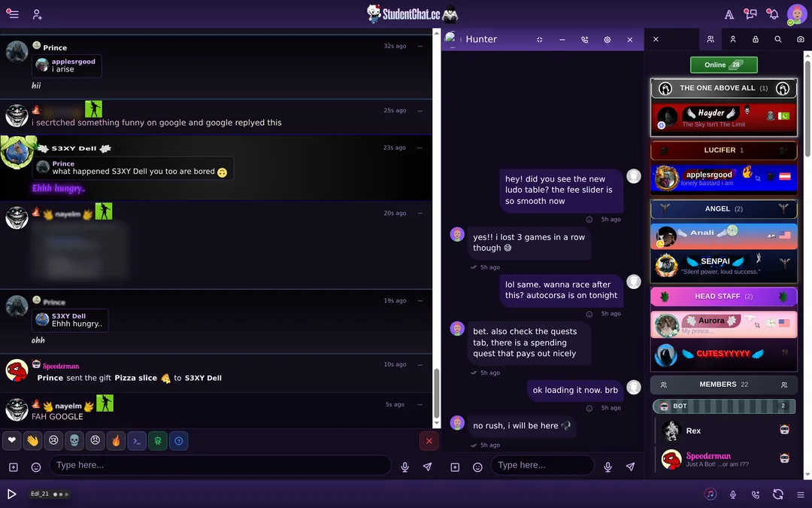Open emoji picker in Hunter chat
This screenshot has height=508, width=812.
pyautogui.click(x=477, y=467)
